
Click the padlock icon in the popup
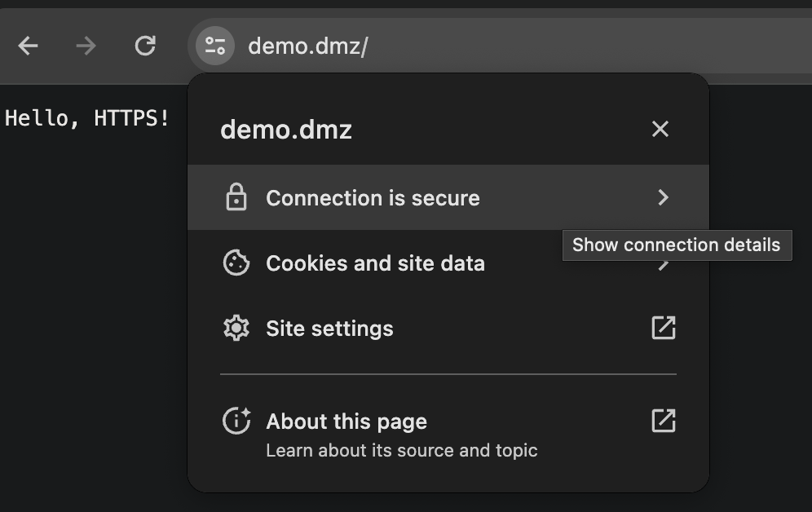[x=236, y=197]
